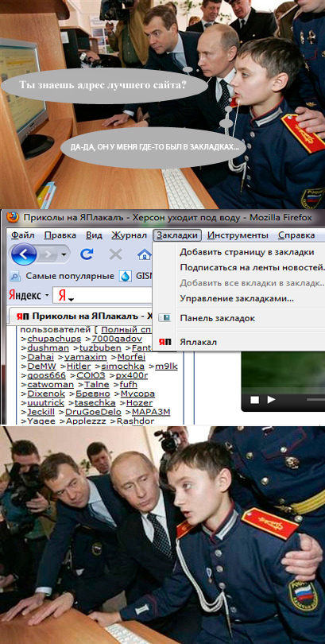Open the Яндекс toolbar dropdown
Viewport: 325px width, 644px height.
(47, 295)
